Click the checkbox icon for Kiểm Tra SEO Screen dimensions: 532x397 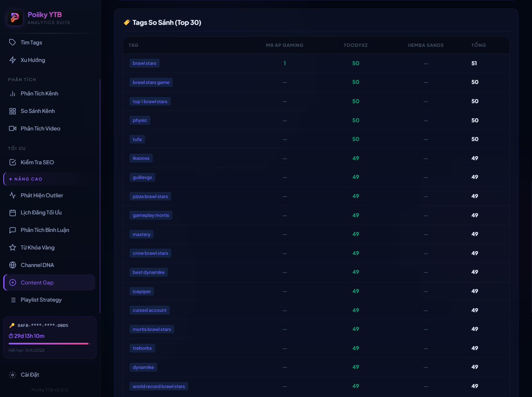point(13,162)
